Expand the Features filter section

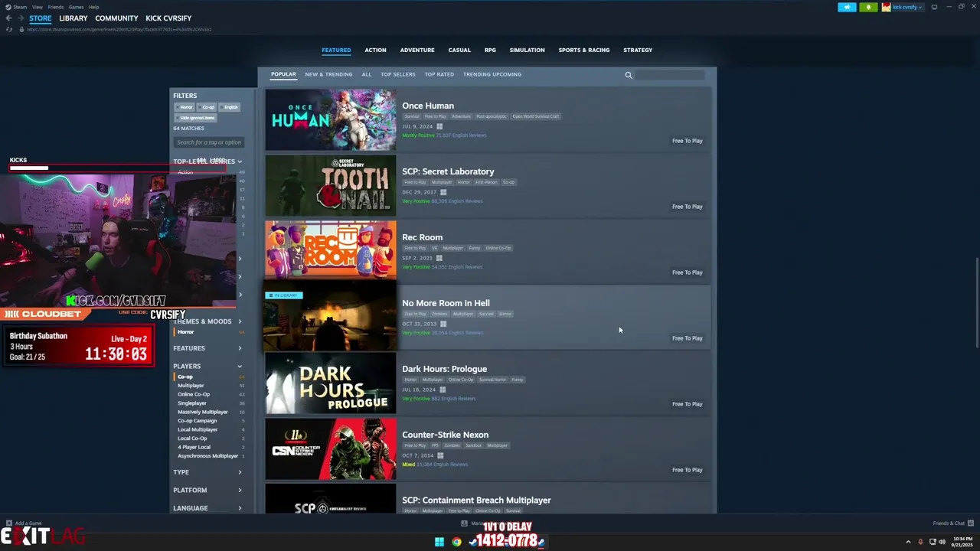(x=207, y=348)
